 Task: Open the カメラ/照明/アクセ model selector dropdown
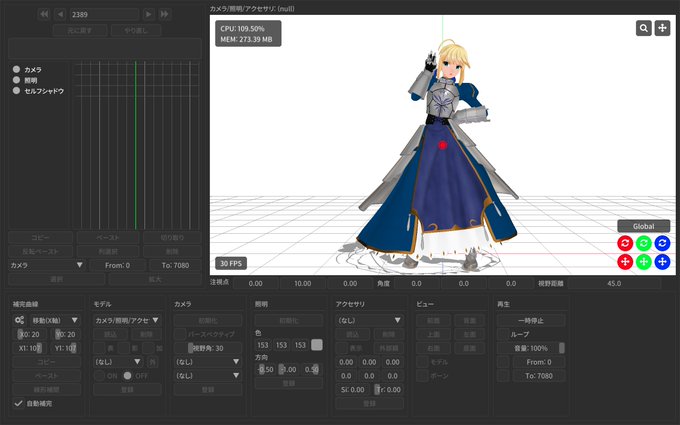pyautogui.click(x=127, y=320)
